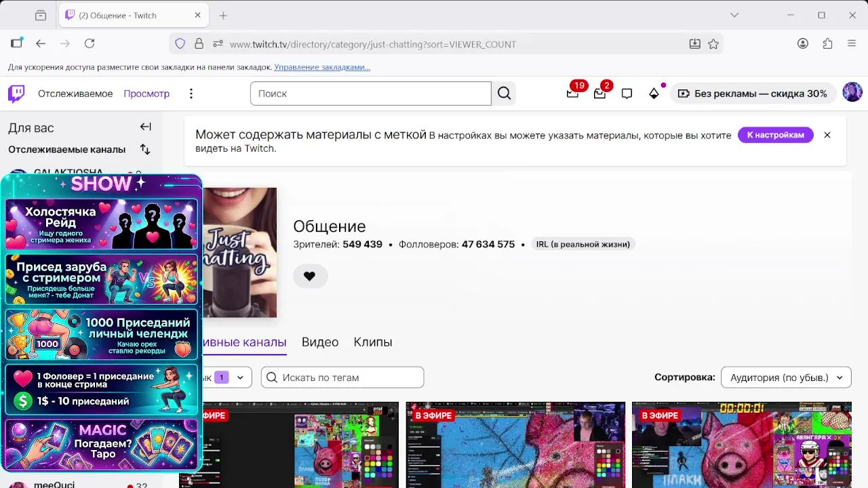Open the browser hamburger application menu
Image resolution: width=868 pixels, height=488 pixels.
tap(852, 43)
